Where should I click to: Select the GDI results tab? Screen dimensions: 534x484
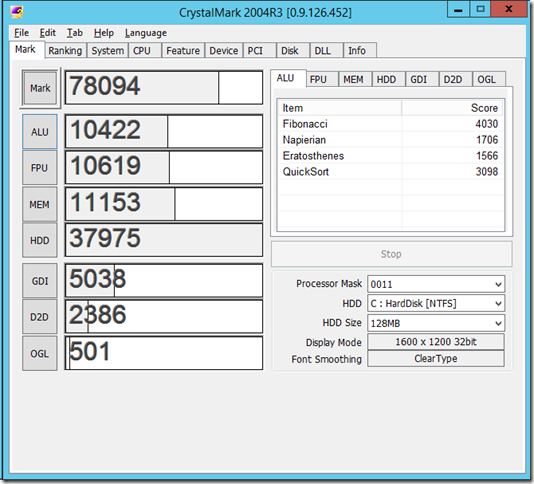422,79
